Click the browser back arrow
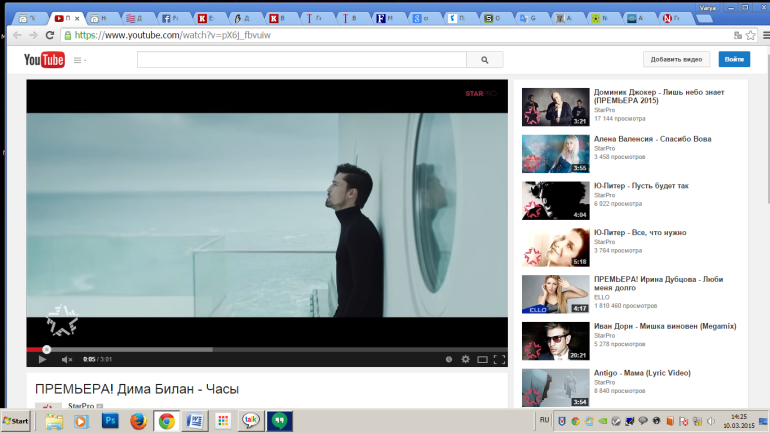Viewport: 770px width, 433px height. click(17, 35)
